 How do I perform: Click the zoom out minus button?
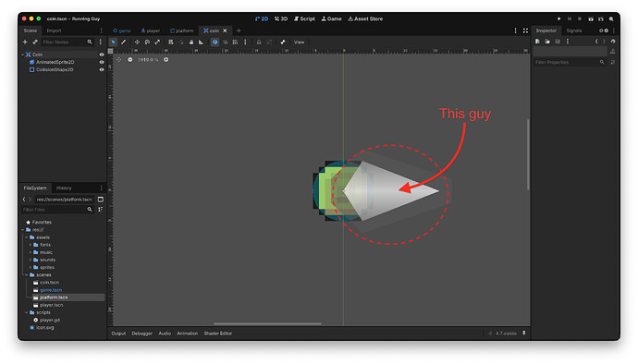(130, 60)
